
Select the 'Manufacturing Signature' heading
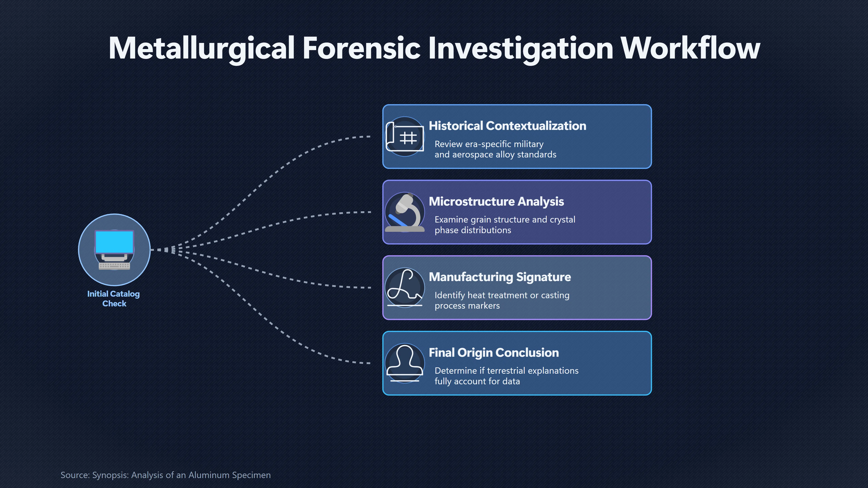tap(500, 277)
